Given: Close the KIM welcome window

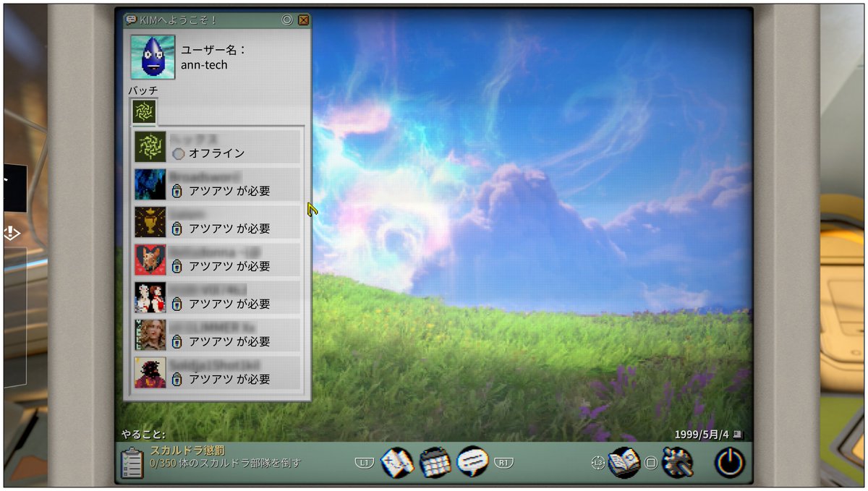Looking at the screenshot, I should click(303, 20).
